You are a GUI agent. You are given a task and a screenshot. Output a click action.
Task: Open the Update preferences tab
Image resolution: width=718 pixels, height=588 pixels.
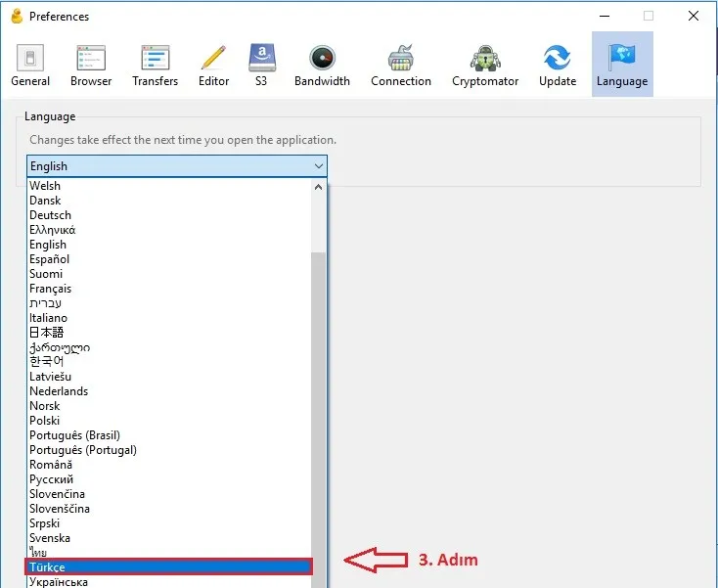[558, 65]
